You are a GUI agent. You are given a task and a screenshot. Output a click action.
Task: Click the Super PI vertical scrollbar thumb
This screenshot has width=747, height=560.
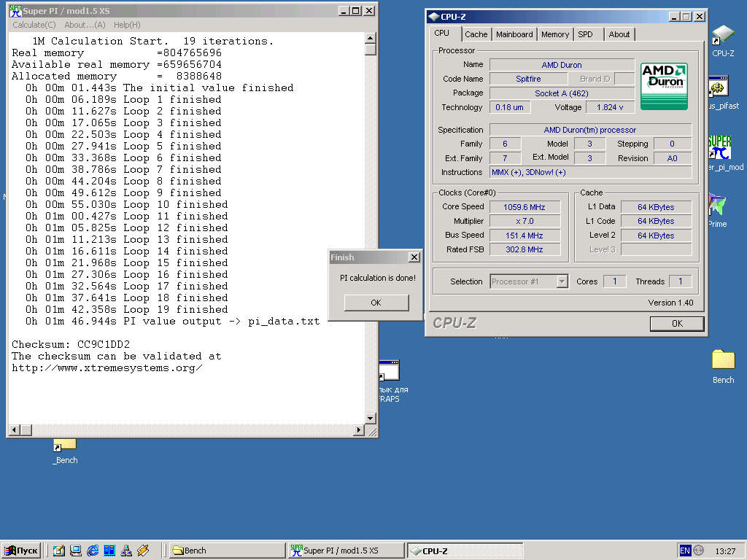click(x=370, y=50)
